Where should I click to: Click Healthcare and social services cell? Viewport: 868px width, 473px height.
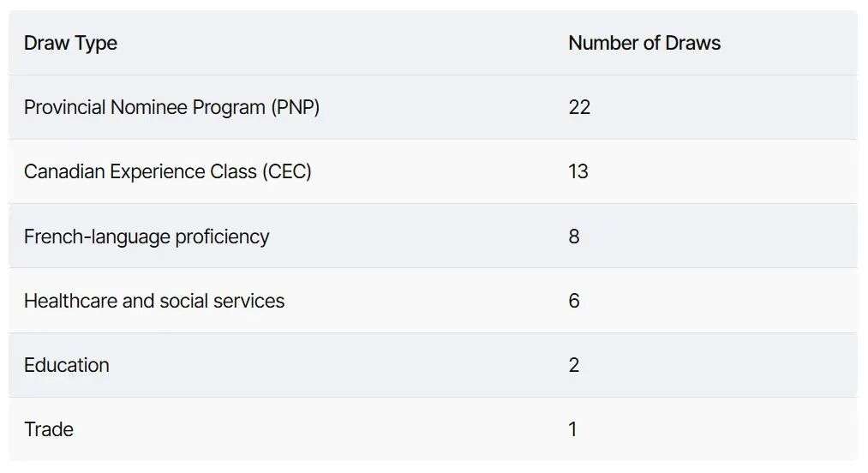point(154,301)
